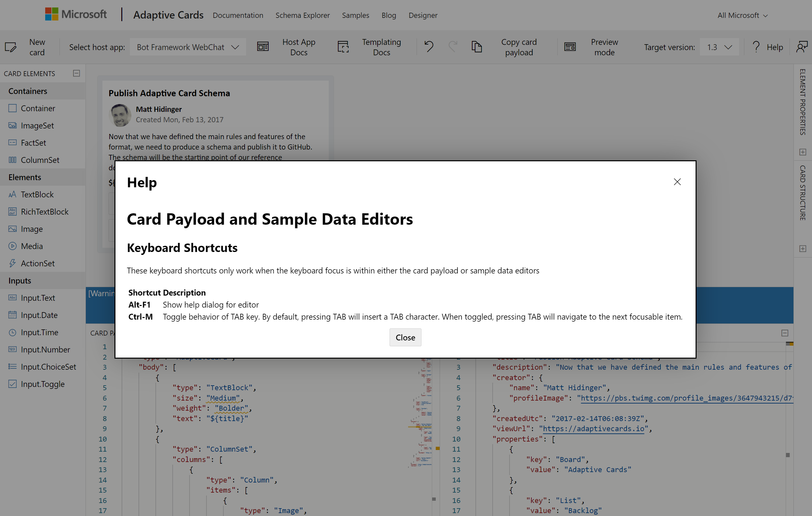Select the ImageSet element icon
This screenshot has height=516, width=812.
pyautogui.click(x=12, y=126)
